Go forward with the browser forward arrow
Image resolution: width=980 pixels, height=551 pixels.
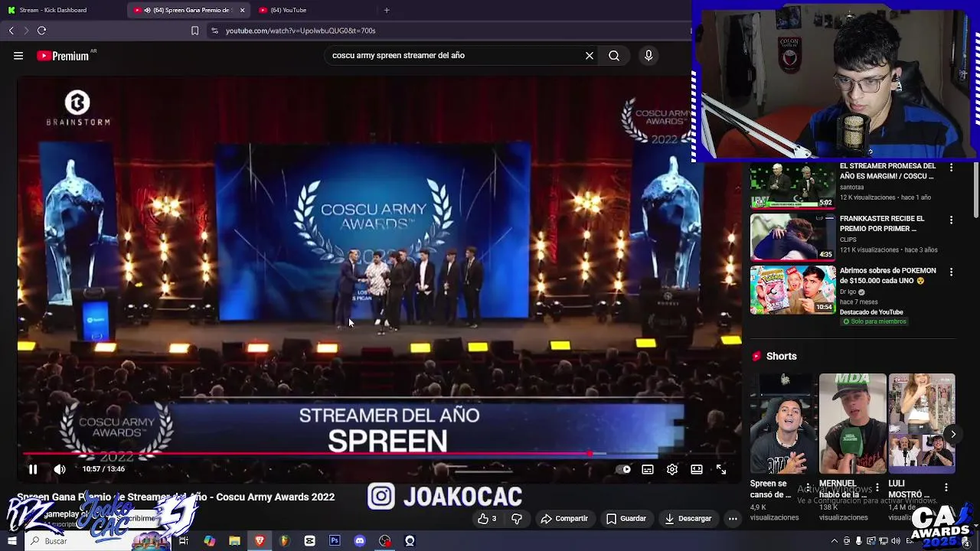pyautogui.click(x=26, y=31)
